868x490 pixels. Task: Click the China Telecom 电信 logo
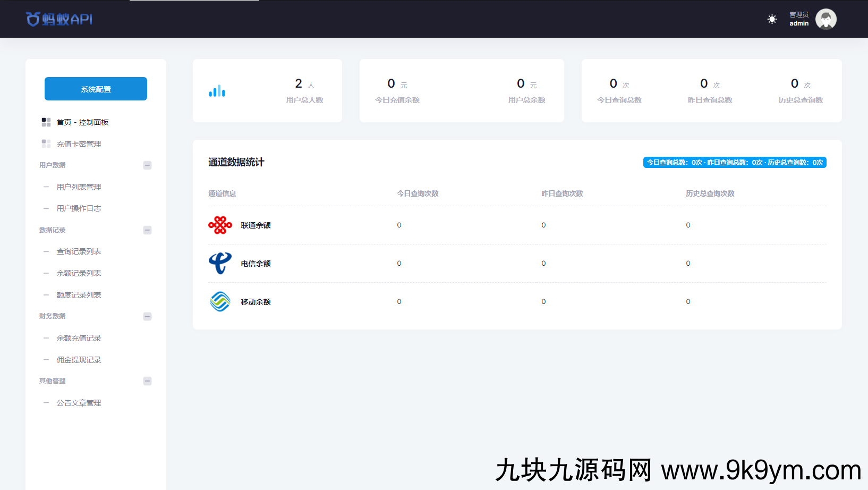click(x=220, y=264)
